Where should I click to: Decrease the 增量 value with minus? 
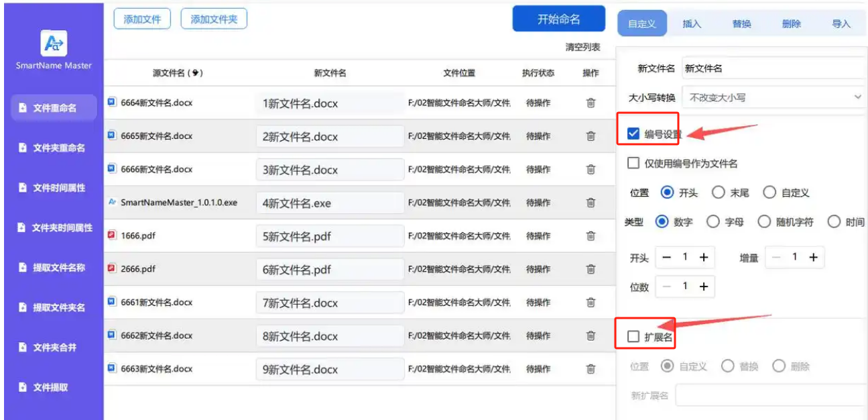[776, 258]
